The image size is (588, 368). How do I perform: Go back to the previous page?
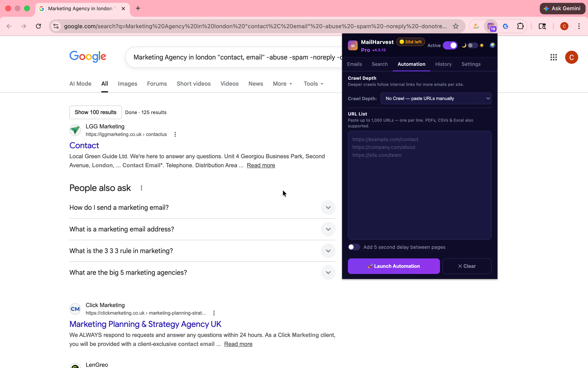(x=9, y=26)
